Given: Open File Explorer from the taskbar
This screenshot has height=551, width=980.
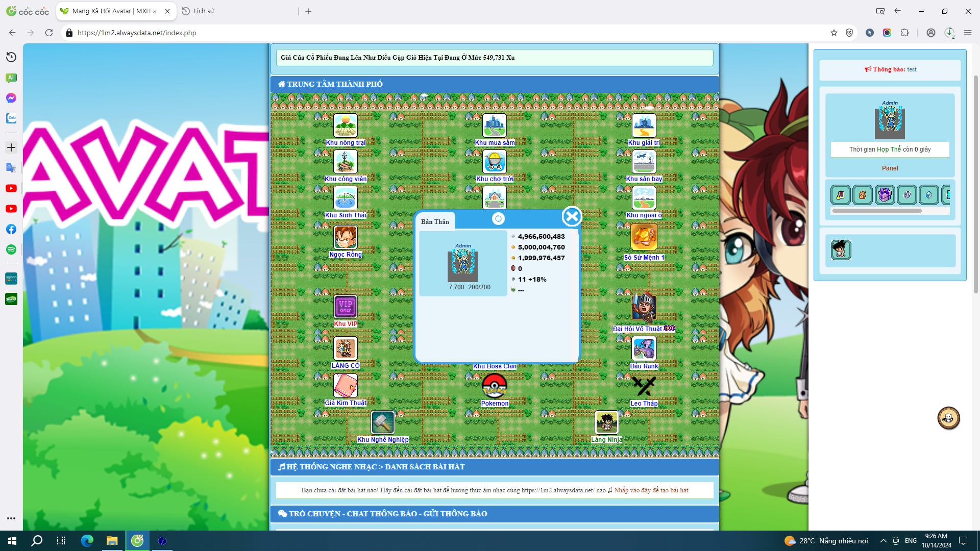Looking at the screenshot, I should click(x=112, y=541).
